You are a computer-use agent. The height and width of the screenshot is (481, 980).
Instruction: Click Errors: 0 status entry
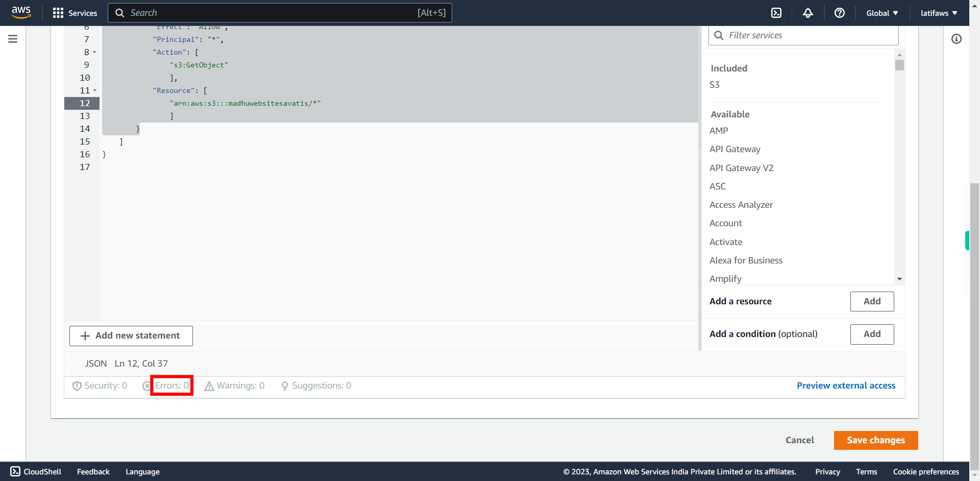click(172, 386)
